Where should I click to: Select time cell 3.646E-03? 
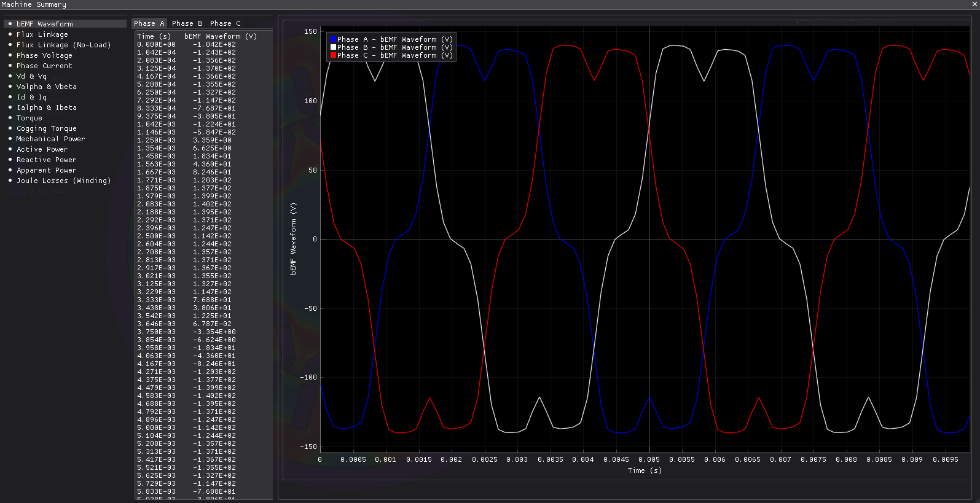click(x=156, y=324)
